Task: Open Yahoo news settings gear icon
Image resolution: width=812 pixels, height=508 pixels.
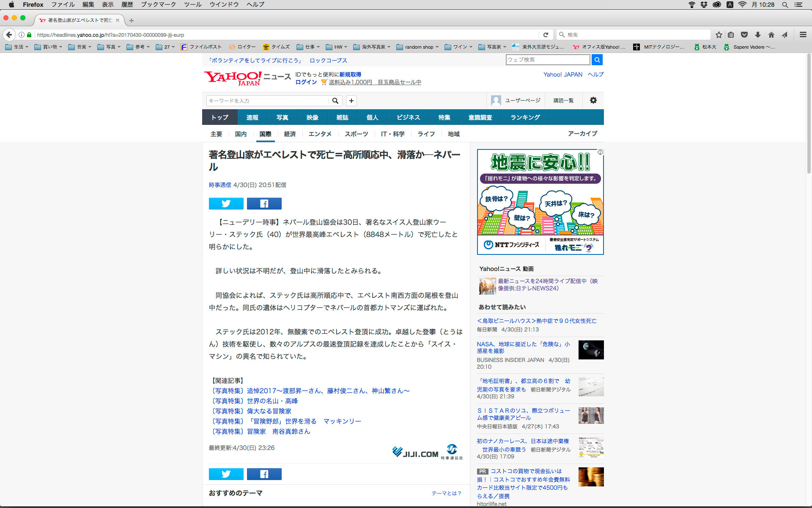Action: click(x=593, y=100)
